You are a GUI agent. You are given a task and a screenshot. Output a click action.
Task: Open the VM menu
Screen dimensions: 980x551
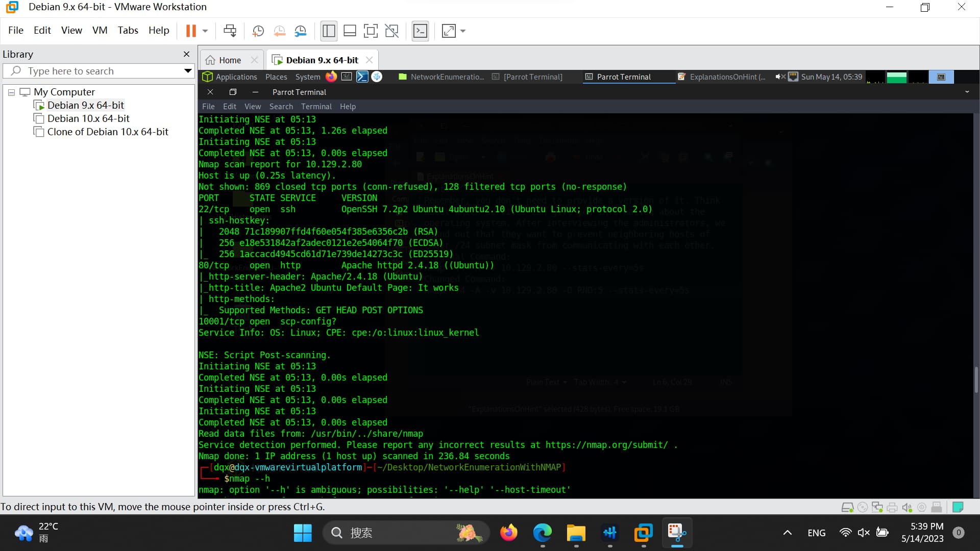[100, 30]
